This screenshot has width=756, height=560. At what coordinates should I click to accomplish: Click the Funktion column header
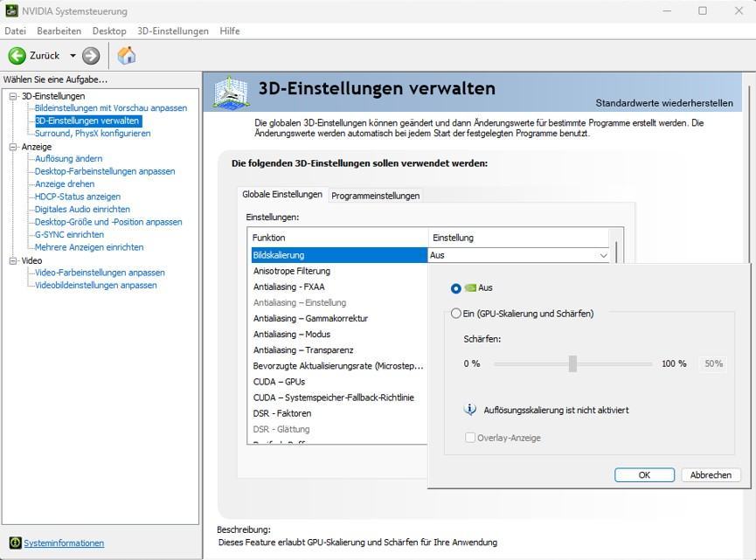338,238
